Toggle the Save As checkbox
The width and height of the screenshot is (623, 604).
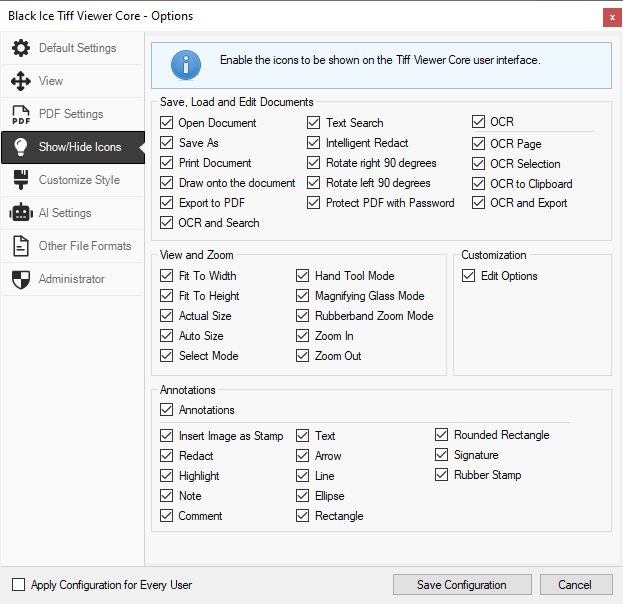[x=166, y=142]
